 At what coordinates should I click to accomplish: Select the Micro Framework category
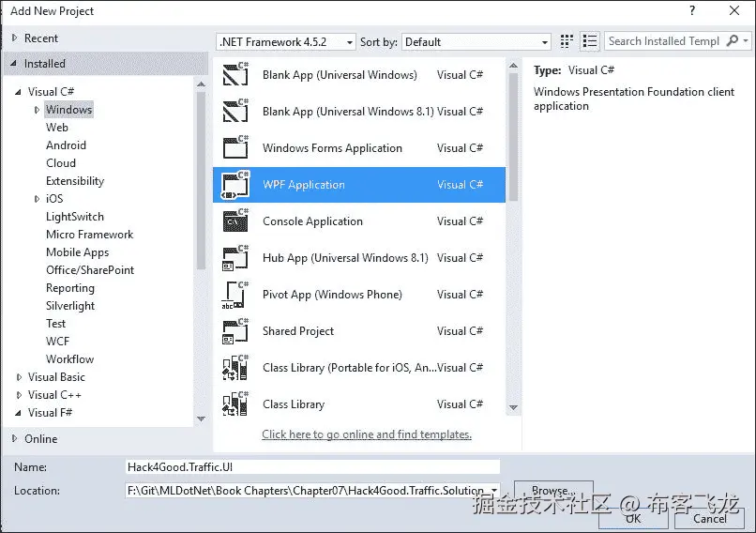(x=89, y=235)
